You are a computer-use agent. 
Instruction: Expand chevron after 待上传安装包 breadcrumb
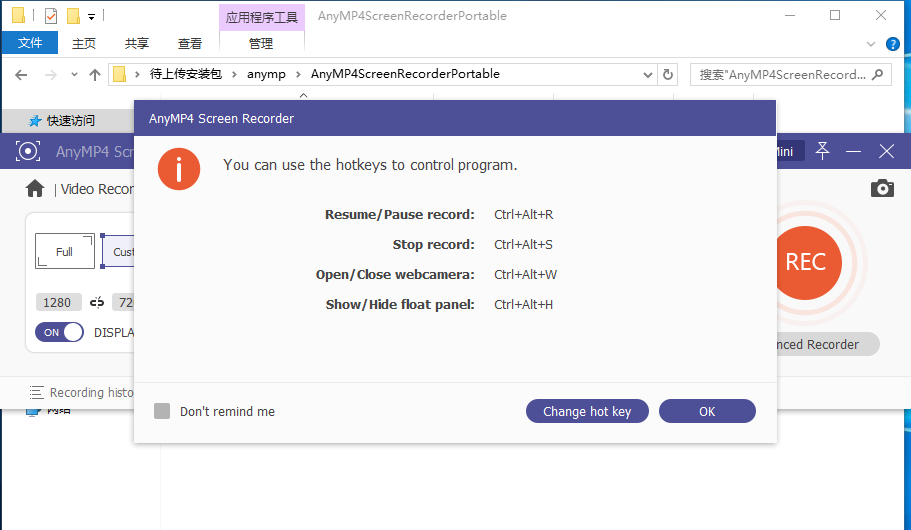coord(234,74)
